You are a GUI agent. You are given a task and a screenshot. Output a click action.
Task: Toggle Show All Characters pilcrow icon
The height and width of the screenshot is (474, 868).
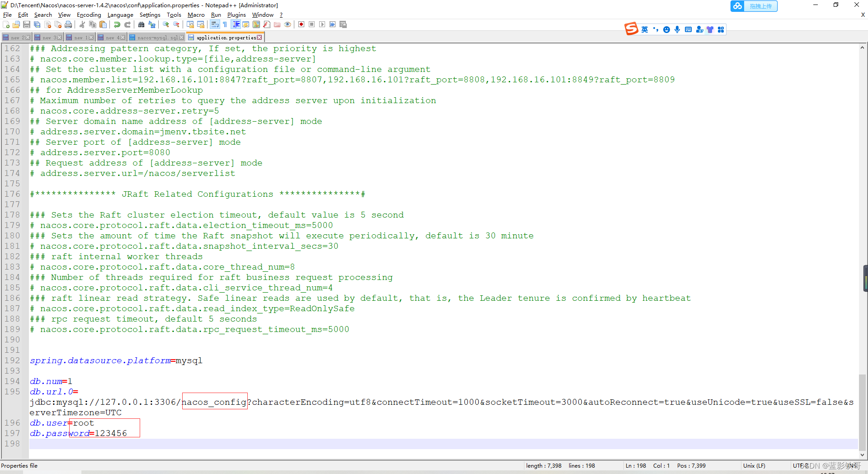coord(225,24)
